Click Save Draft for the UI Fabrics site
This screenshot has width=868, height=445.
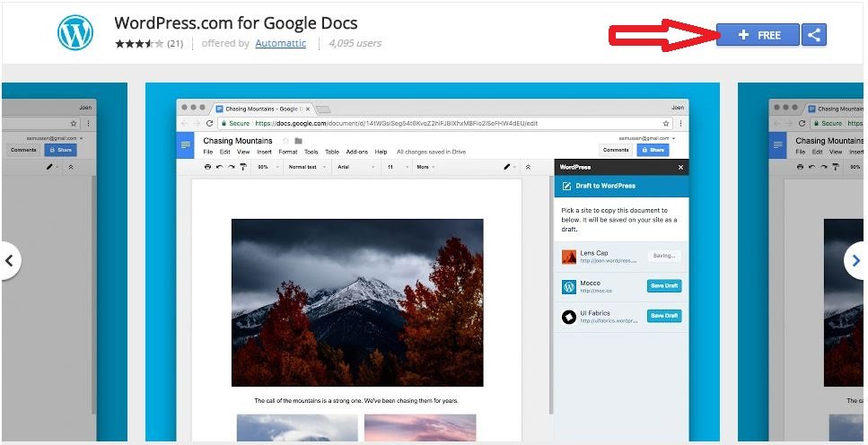point(664,316)
